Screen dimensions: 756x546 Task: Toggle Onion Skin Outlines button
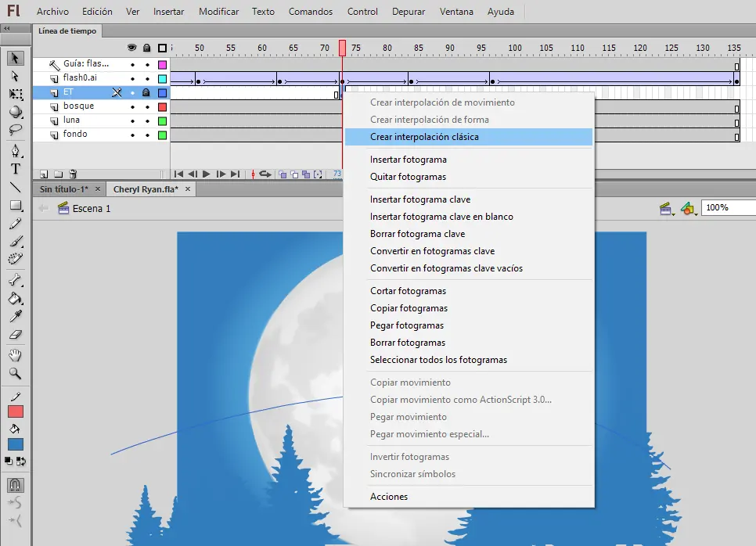294,174
